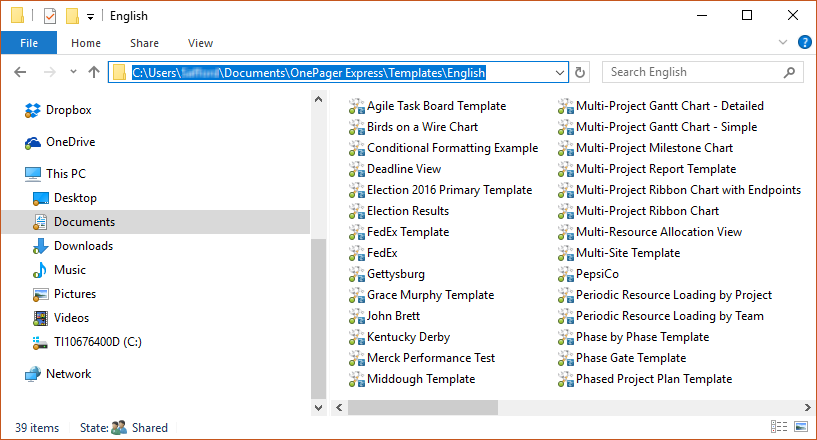Select the TI10676400D (C:) drive

click(x=87, y=342)
